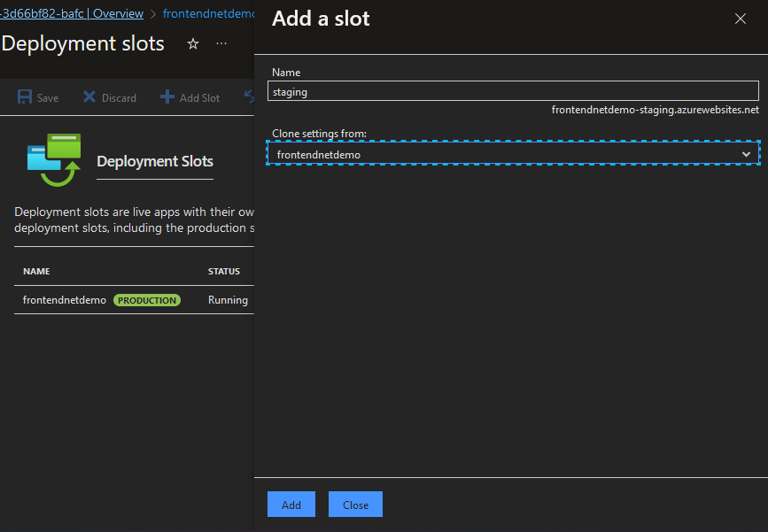This screenshot has height=532, width=768.
Task: Select the Swap arrows icon in toolbar
Action: 248,97
